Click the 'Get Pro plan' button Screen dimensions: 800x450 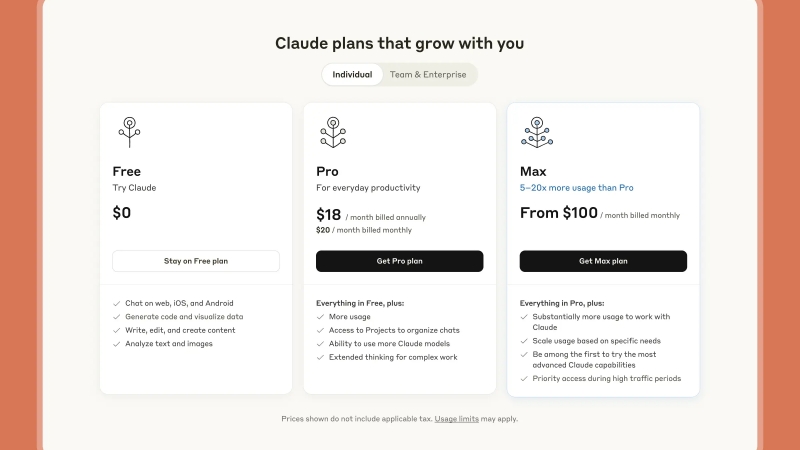coord(399,261)
